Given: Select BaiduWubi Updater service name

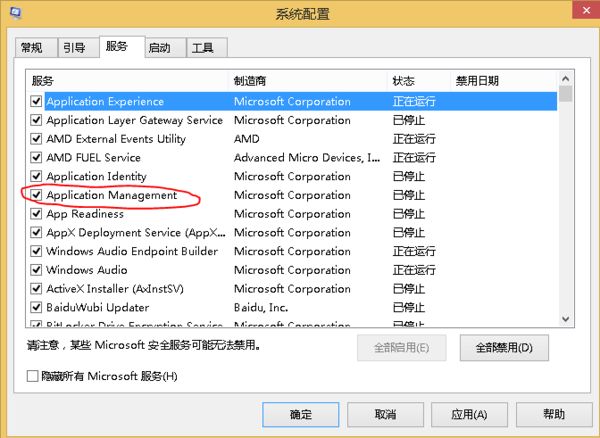Looking at the screenshot, I should pyautogui.click(x=98, y=308).
